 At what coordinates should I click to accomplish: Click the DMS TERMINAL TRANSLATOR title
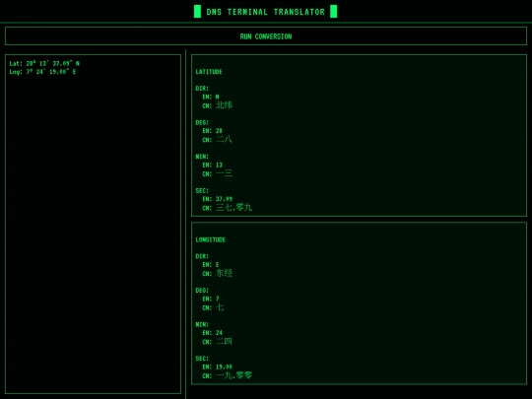tap(266, 12)
